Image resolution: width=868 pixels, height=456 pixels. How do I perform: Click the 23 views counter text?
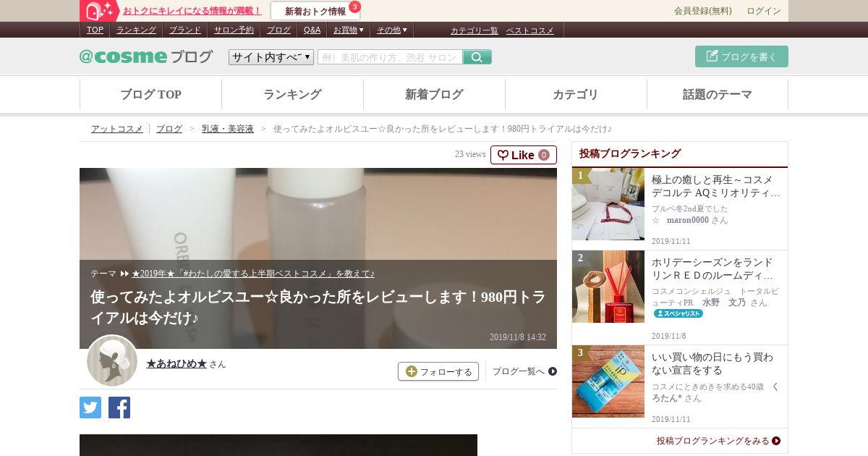pos(470,154)
